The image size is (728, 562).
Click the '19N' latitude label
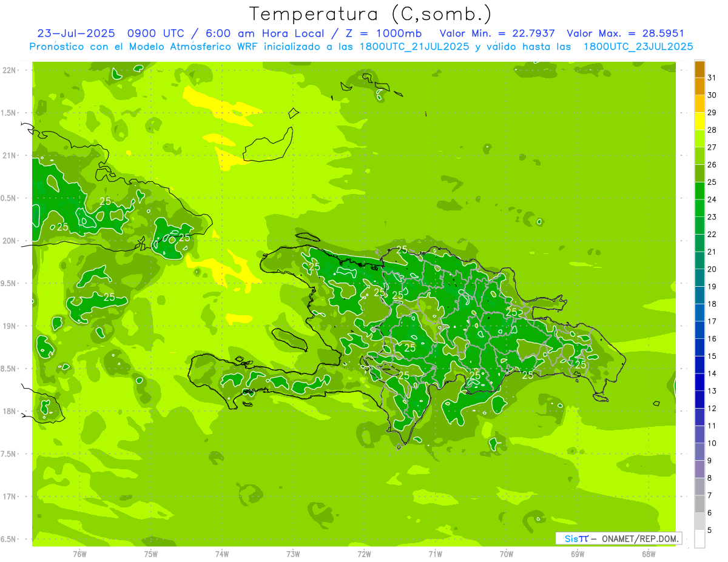[10, 326]
